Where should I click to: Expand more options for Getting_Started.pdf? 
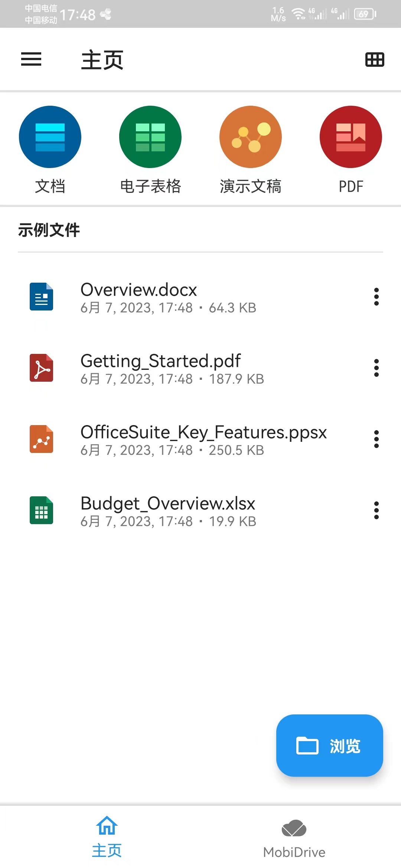tap(376, 368)
